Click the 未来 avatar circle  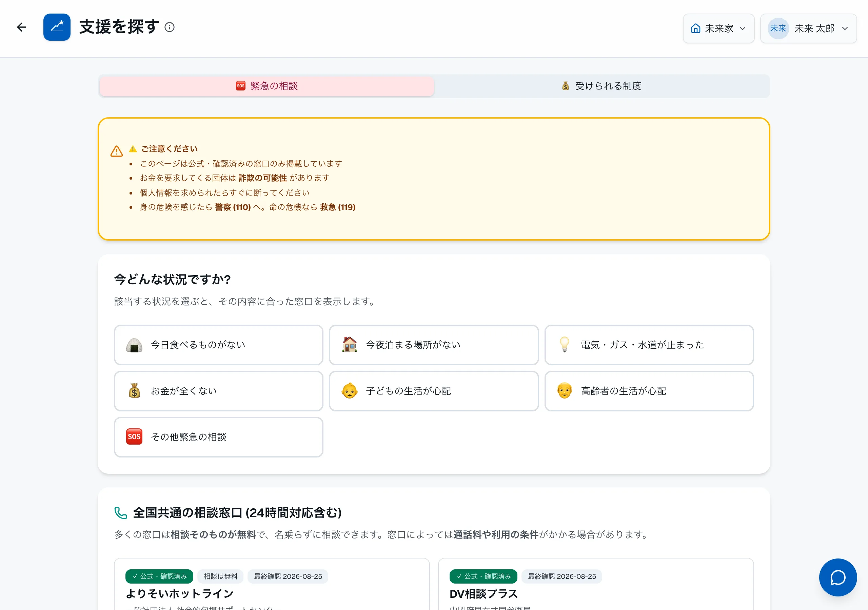coord(778,28)
